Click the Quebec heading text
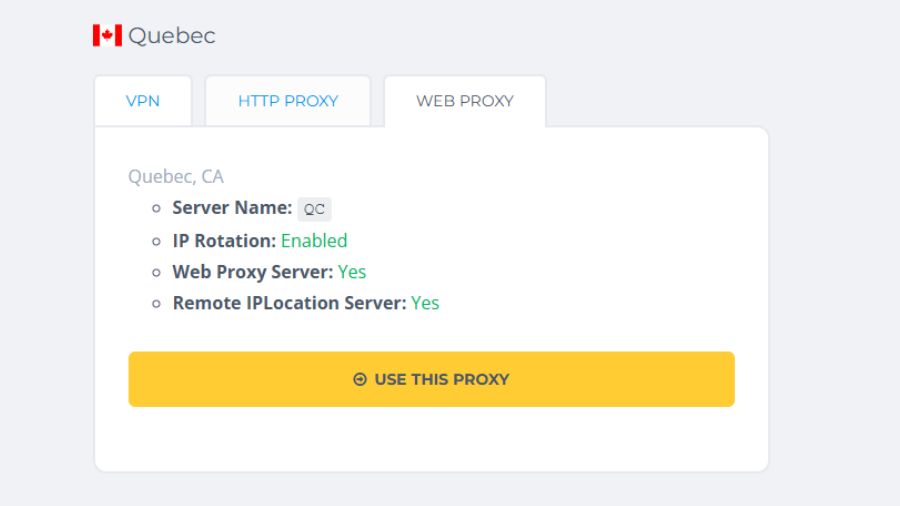This screenshot has height=506, width=900. 172,36
